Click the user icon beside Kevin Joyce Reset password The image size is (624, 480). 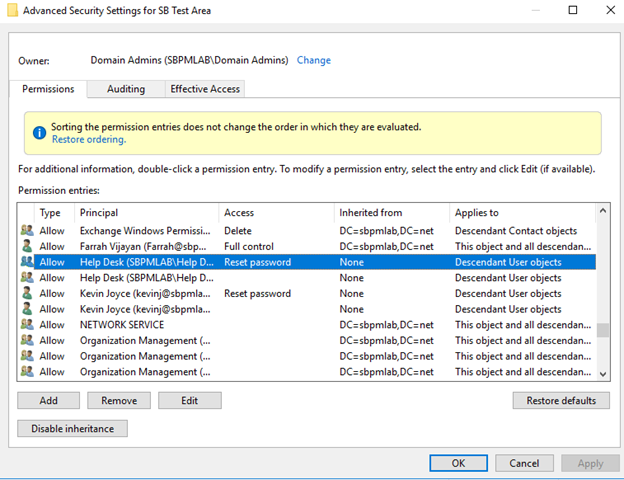(27, 293)
